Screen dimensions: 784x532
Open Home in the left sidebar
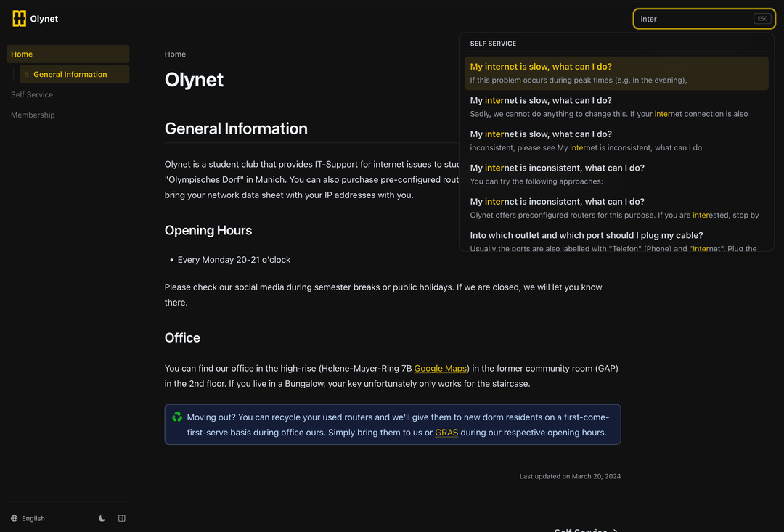(x=68, y=54)
